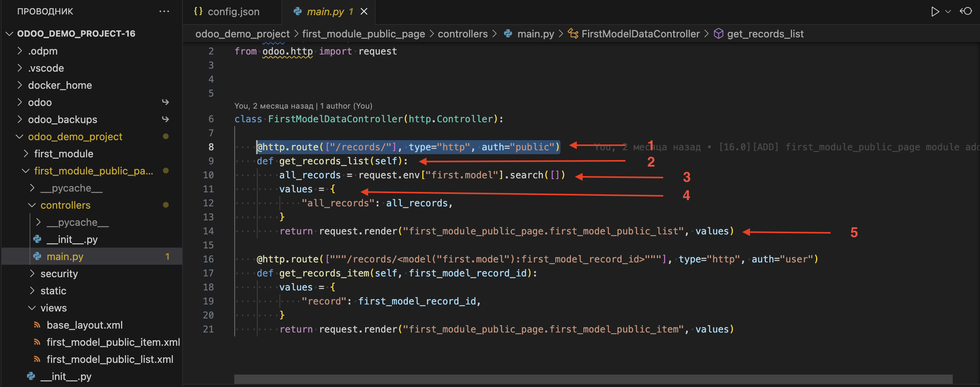The height and width of the screenshot is (387, 980).
Task: Click symlink arrow icon on odoo_backups folder
Action: [x=165, y=119]
